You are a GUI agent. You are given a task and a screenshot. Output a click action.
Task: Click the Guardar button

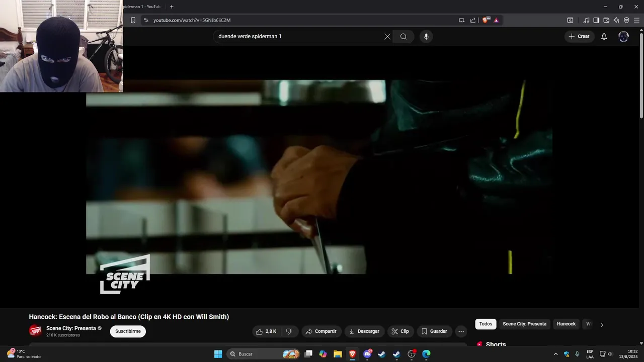coord(434,331)
